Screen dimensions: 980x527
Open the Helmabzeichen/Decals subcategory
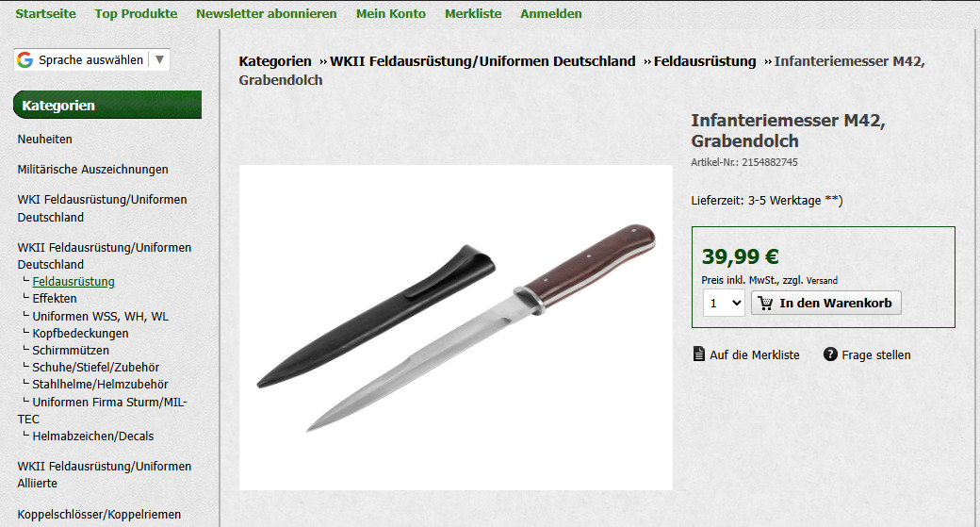[x=93, y=436]
